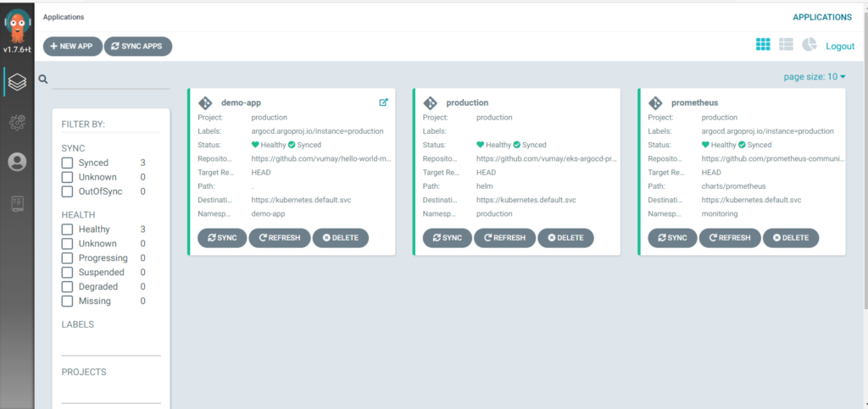Expand the page size dropdown
Viewport: 868px width, 409px height.
point(815,77)
